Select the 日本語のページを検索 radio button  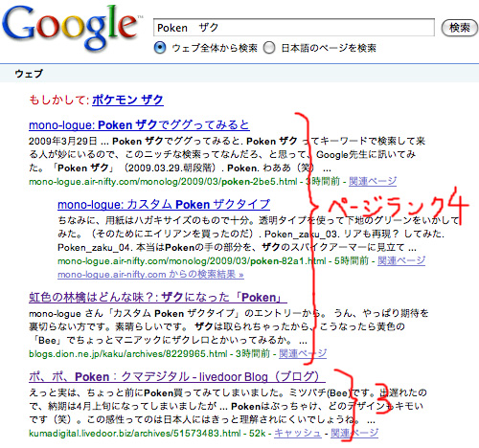(x=269, y=48)
